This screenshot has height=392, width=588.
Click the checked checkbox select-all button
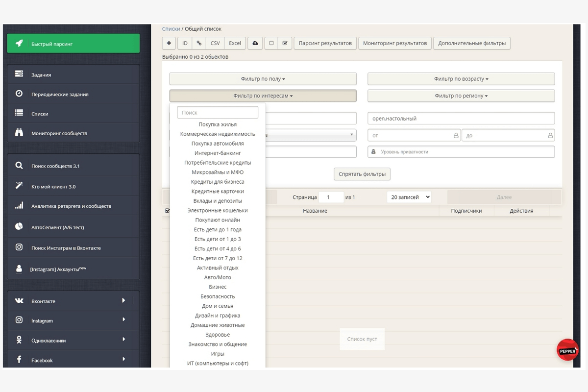pos(285,43)
